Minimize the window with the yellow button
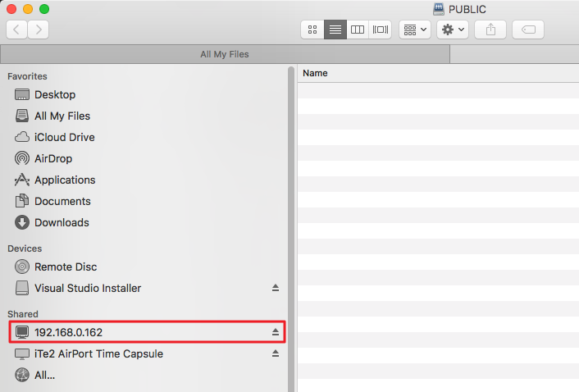Viewport: 579px width, 392px height. point(28,9)
